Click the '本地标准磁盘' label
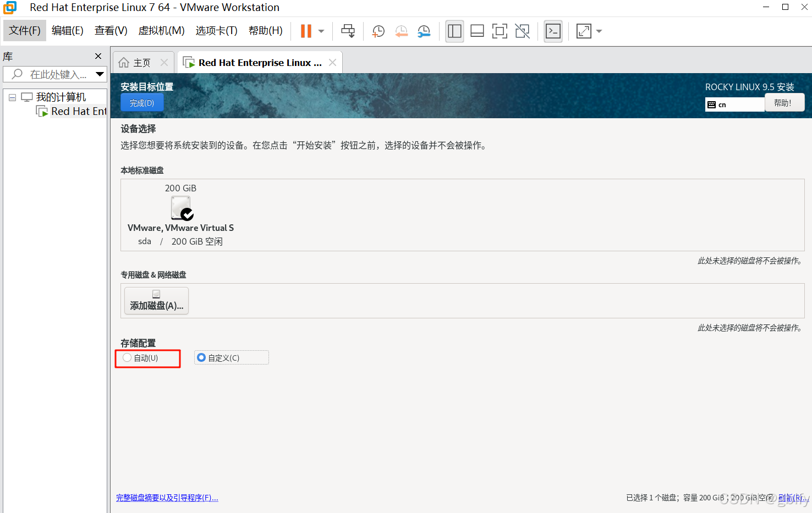 pyautogui.click(x=142, y=170)
